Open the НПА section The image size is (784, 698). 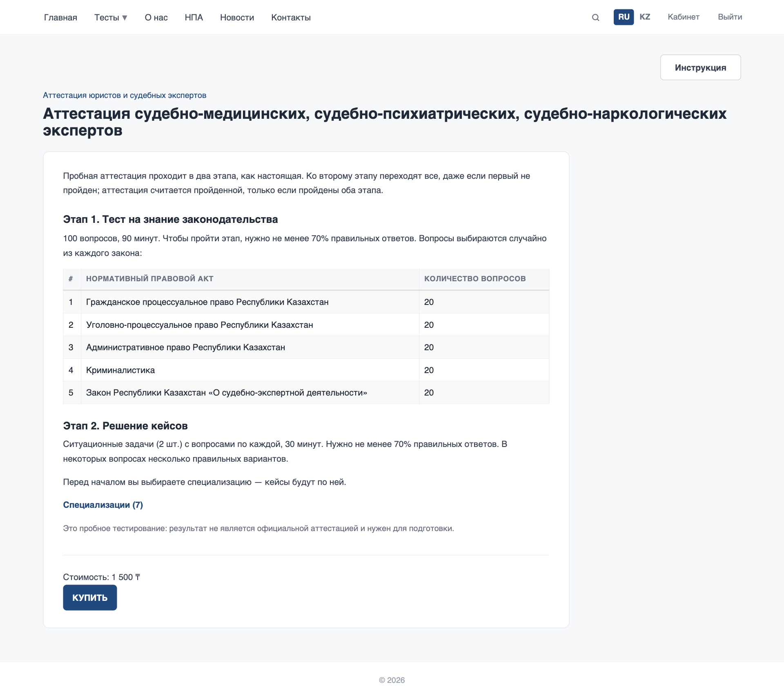click(x=194, y=17)
